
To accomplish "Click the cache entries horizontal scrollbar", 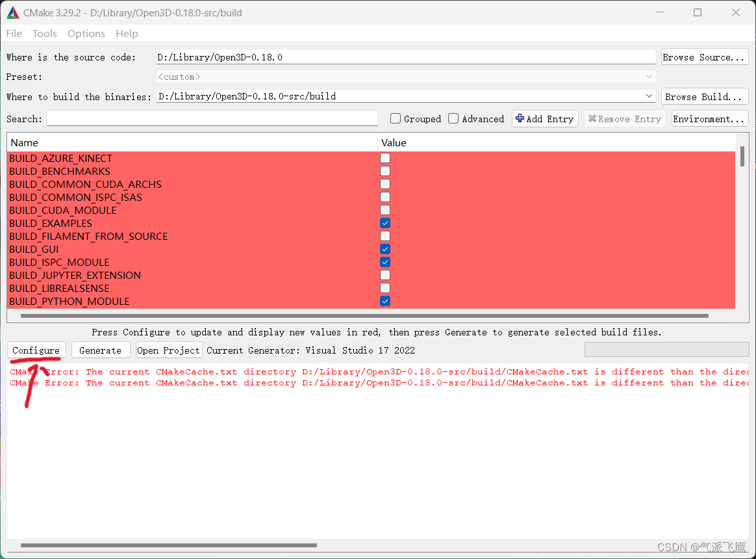I will tap(364, 316).
